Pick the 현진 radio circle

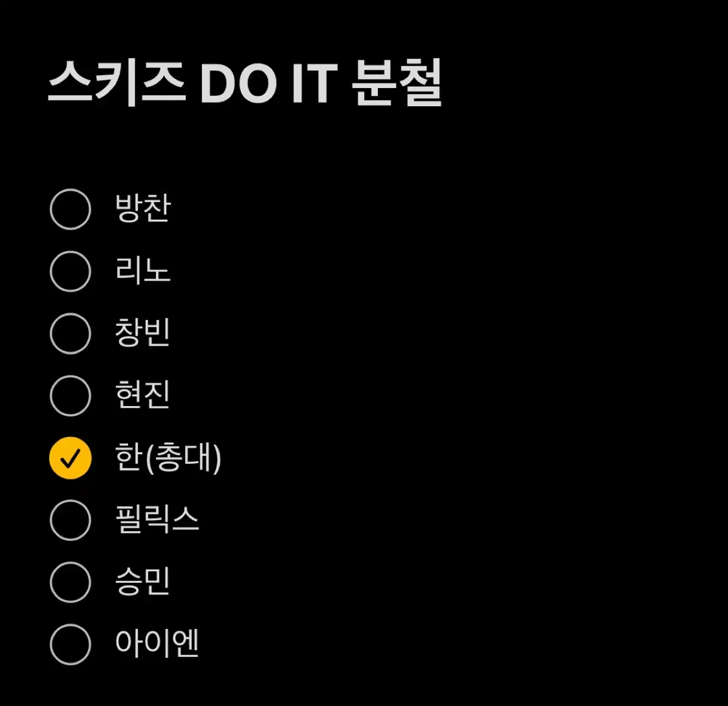coord(70,395)
